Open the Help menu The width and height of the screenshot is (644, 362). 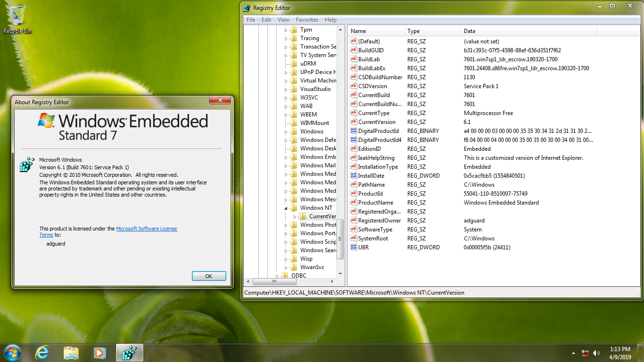(x=331, y=20)
